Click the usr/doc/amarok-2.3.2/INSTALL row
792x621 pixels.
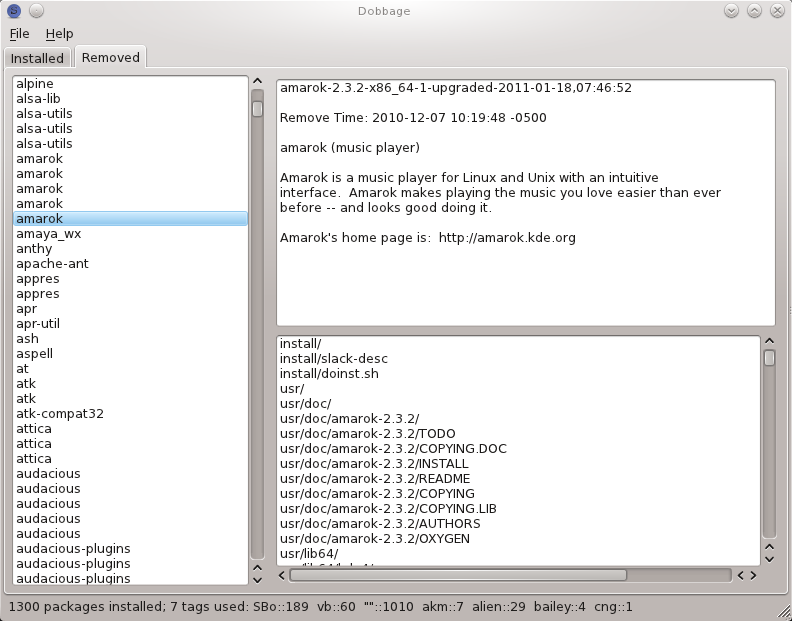pyautogui.click(x=519, y=463)
